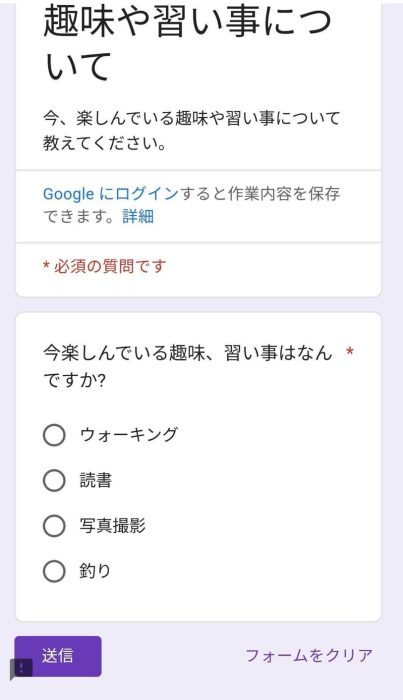Click the 釣り option label text

(95, 571)
